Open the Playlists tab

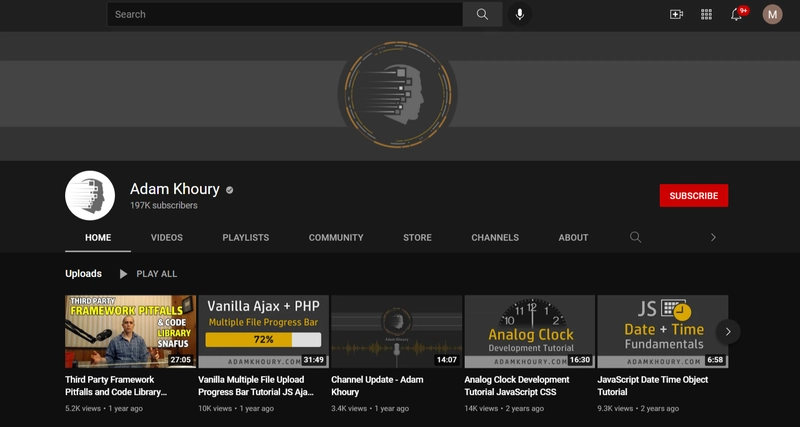(245, 238)
